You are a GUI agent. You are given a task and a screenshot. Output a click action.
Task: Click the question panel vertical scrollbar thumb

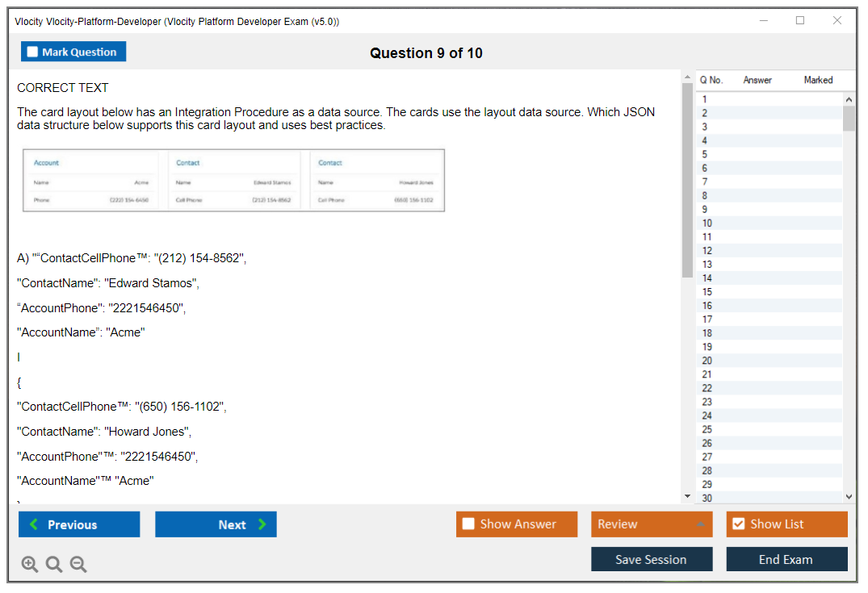pyautogui.click(x=688, y=177)
